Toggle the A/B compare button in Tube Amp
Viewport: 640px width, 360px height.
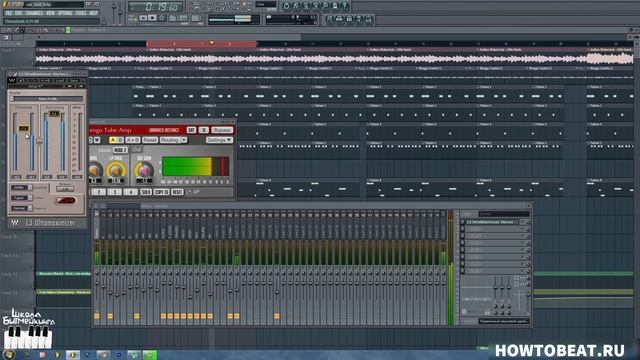pos(116,140)
